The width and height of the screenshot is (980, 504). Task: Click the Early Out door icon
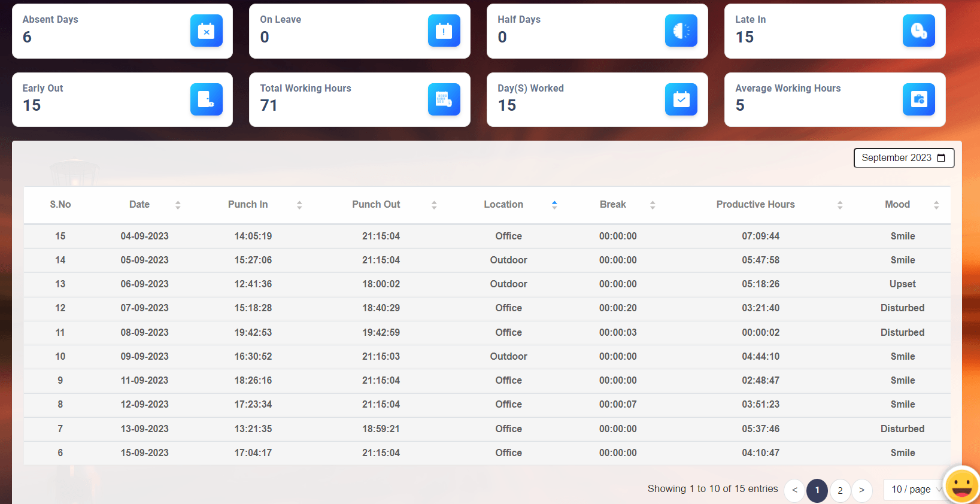point(206,99)
